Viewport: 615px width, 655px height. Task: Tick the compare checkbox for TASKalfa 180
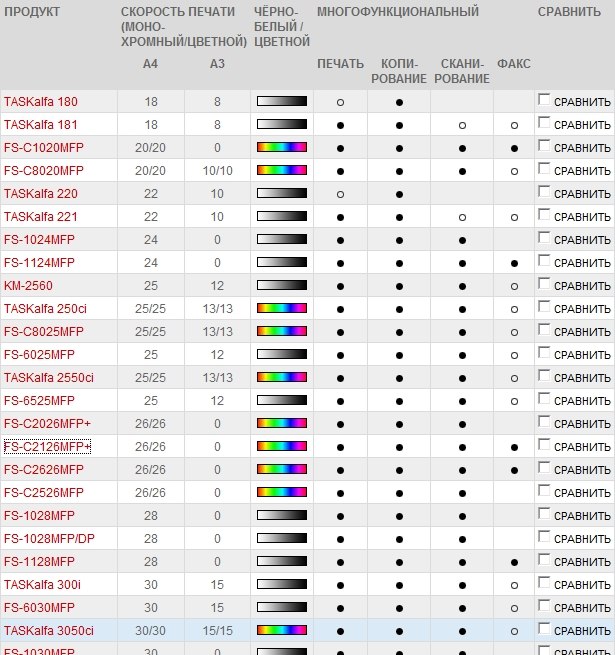pos(544,99)
